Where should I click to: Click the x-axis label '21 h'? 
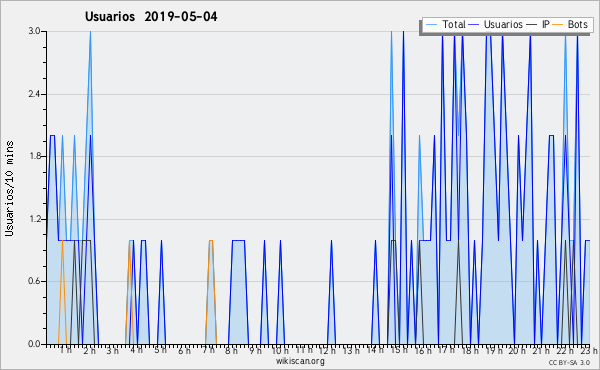tap(541, 350)
